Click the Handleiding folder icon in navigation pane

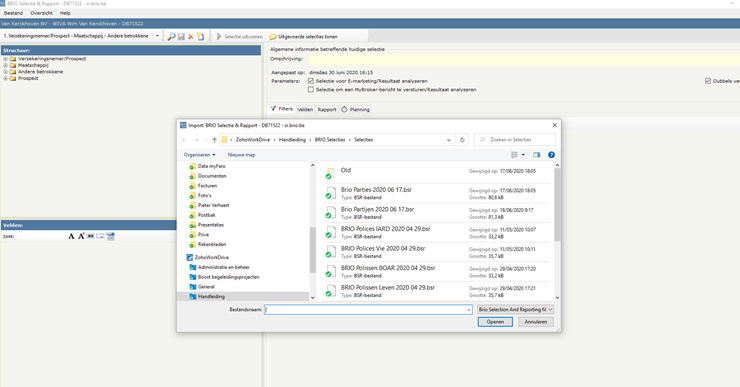tap(192, 296)
